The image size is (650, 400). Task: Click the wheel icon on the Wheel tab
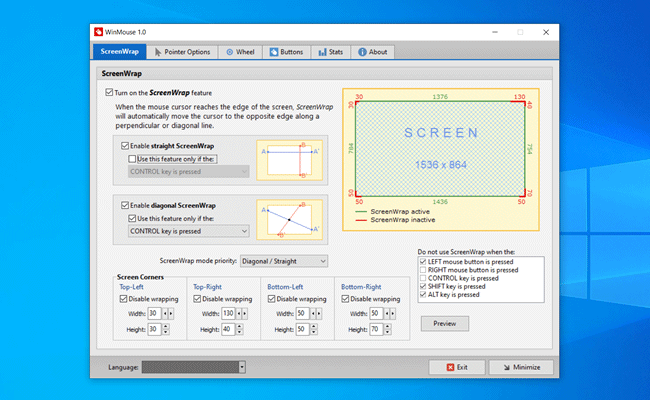tap(229, 52)
